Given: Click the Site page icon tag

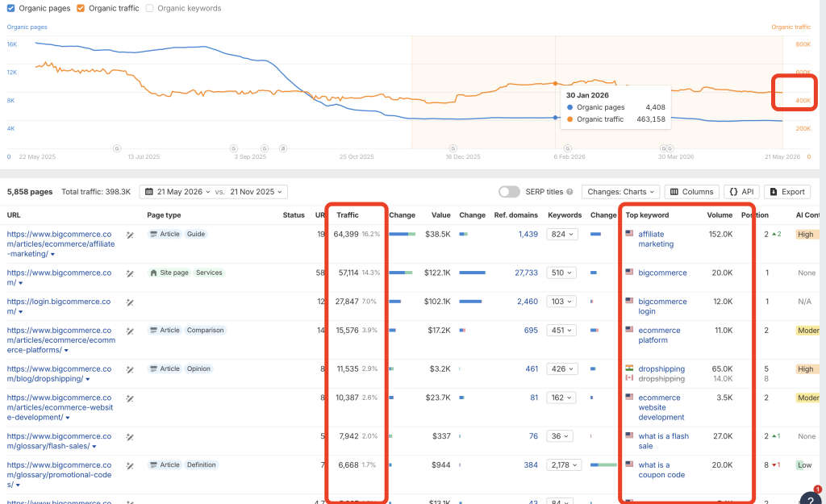Looking at the screenshot, I should click(169, 273).
